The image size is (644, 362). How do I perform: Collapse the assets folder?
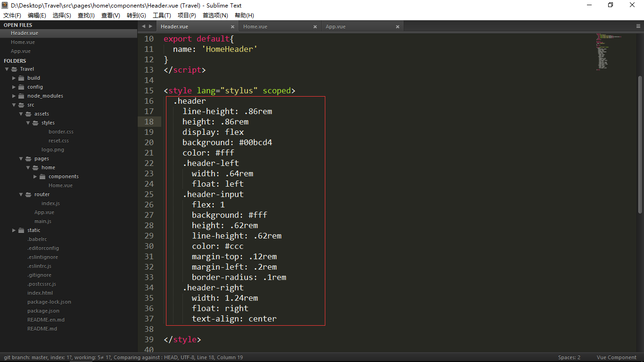click(21, 114)
